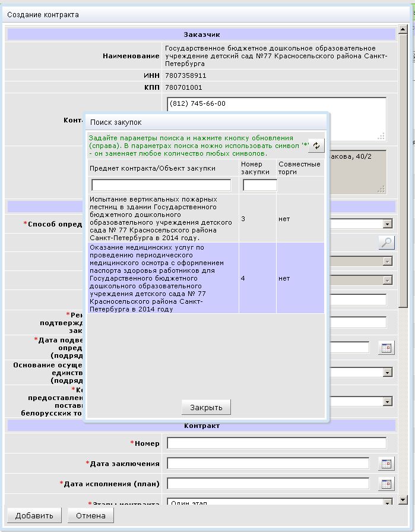The height and width of the screenshot is (532, 415).
Task: Click scrollbar up arrow of form
Action: point(403,29)
